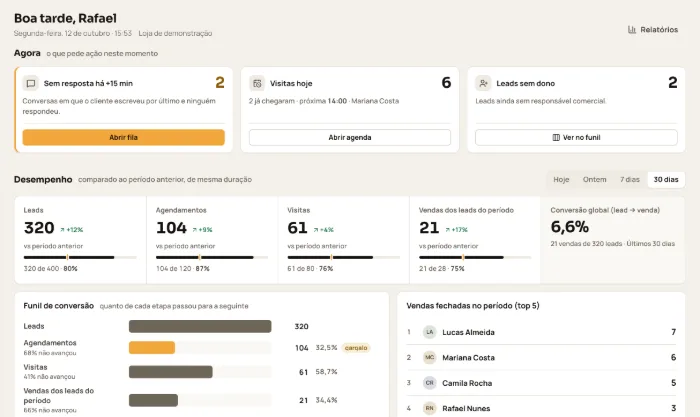Select Mariana Costa in top sellers list
Image resolution: width=700 pixels, height=417 pixels.
pyautogui.click(x=541, y=358)
